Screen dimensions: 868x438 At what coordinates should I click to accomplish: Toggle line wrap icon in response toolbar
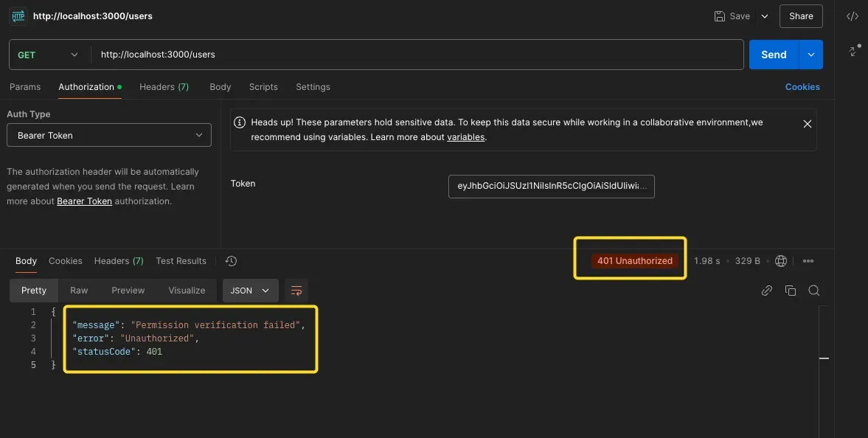coord(296,291)
